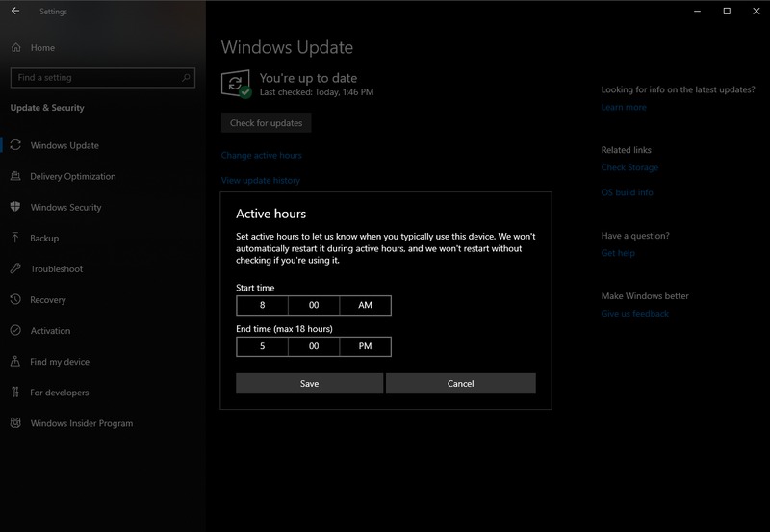Open the Start time hour picker
The width and height of the screenshot is (770, 532).
[x=262, y=306]
